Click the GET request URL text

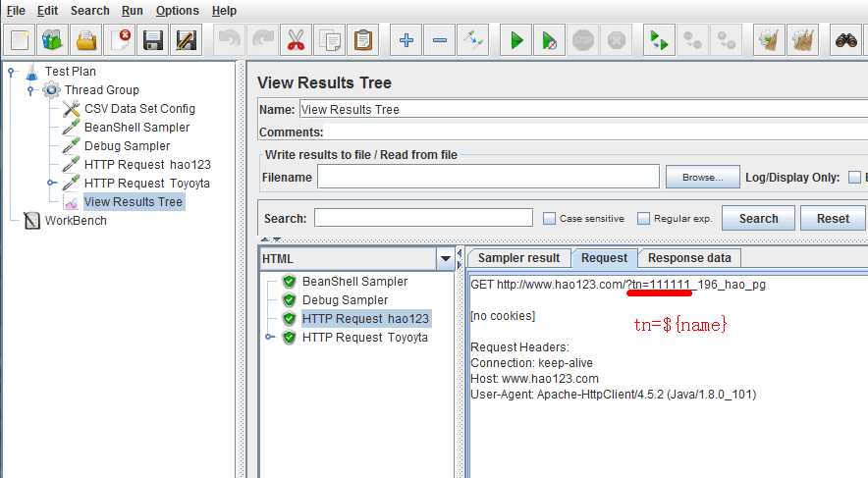point(618,285)
